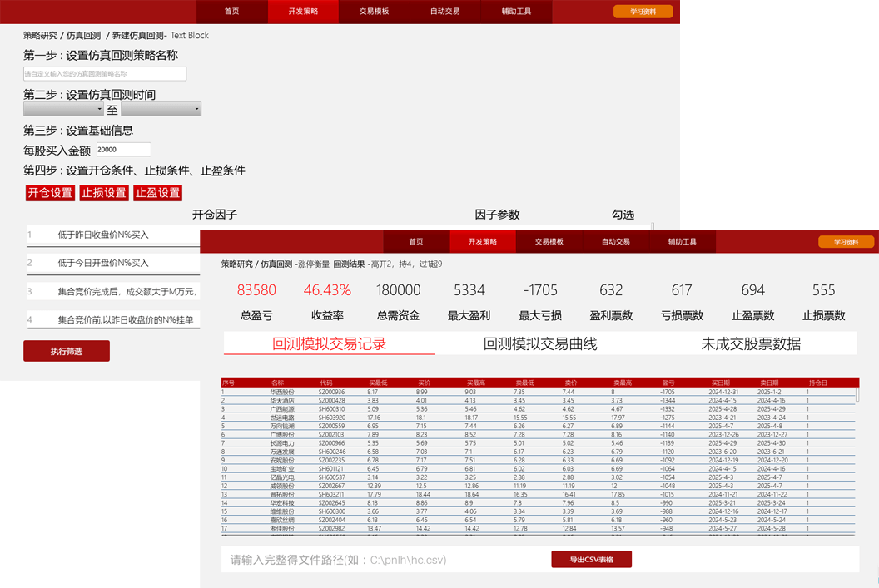
Task: Switch to 止盈设置 conditions
Action: 157,193
